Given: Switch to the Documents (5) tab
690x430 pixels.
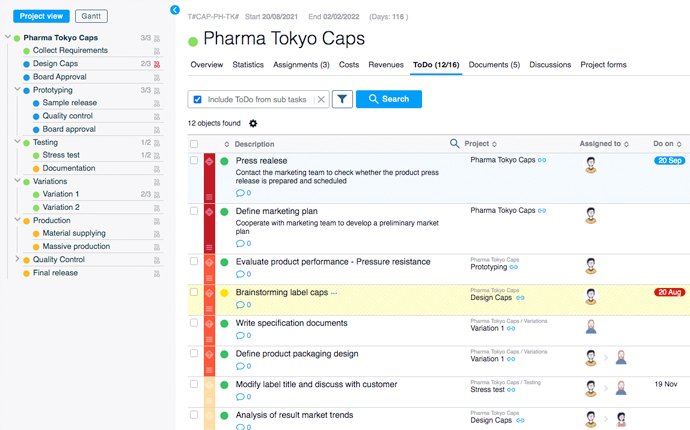Looking at the screenshot, I should [x=494, y=65].
